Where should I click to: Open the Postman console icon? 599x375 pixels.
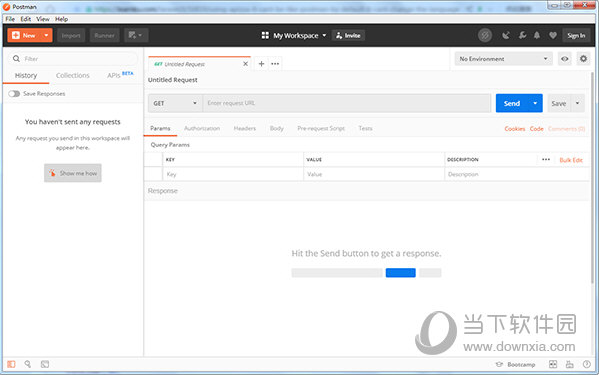tap(45, 364)
